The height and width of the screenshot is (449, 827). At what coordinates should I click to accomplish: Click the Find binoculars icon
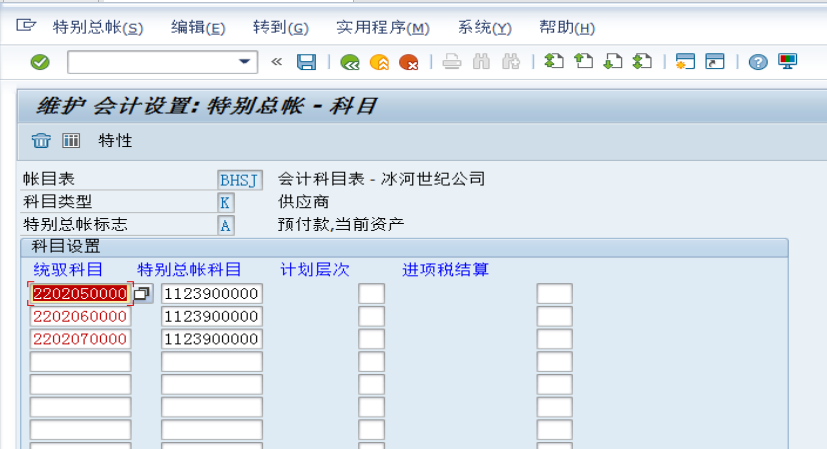click(x=481, y=62)
